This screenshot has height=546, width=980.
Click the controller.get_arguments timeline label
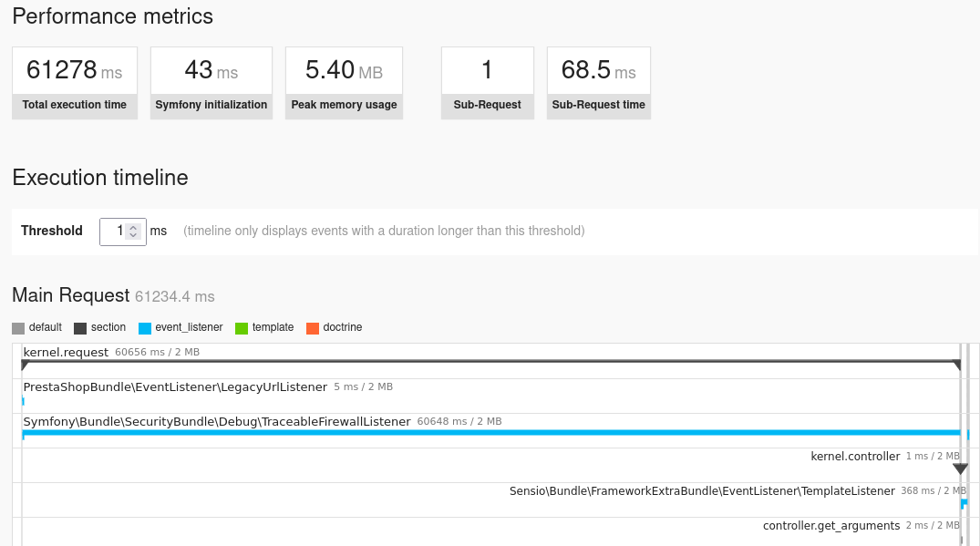coord(831,526)
